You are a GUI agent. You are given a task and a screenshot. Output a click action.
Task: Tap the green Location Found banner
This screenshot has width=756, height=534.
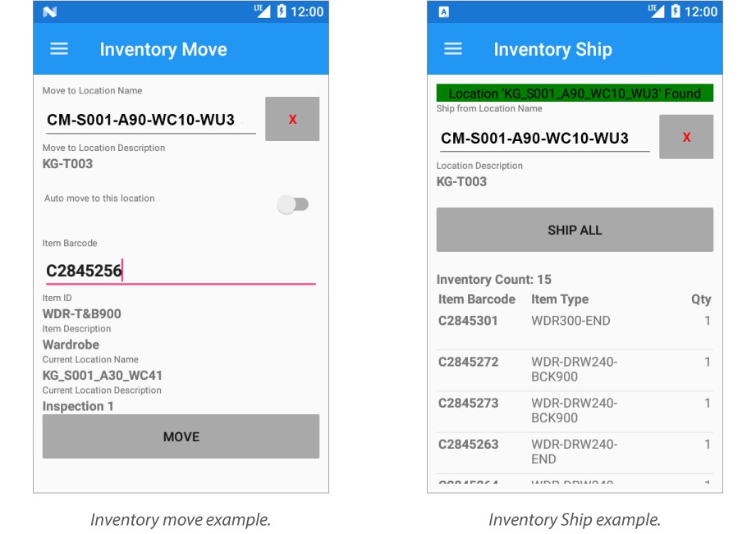[x=575, y=94]
